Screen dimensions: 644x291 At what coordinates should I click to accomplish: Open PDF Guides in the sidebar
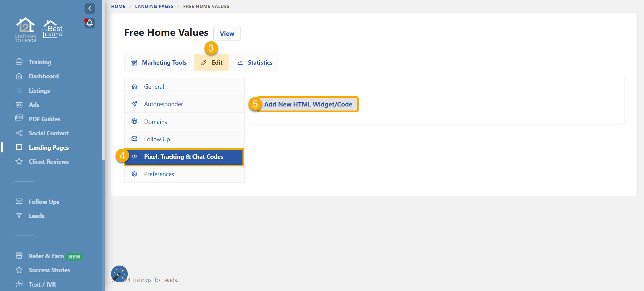tap(44, 119)
